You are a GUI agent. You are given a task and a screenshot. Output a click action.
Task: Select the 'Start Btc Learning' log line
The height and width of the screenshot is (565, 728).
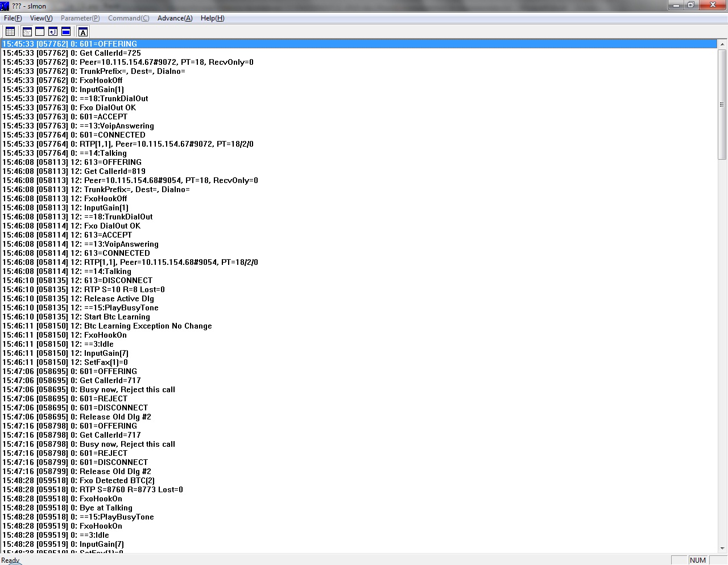359,317
